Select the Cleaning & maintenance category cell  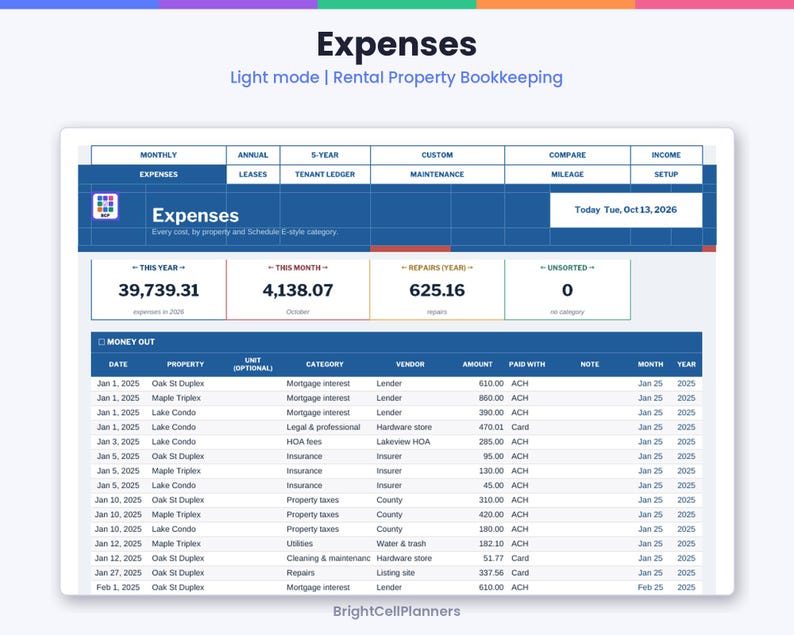point(327,558)
